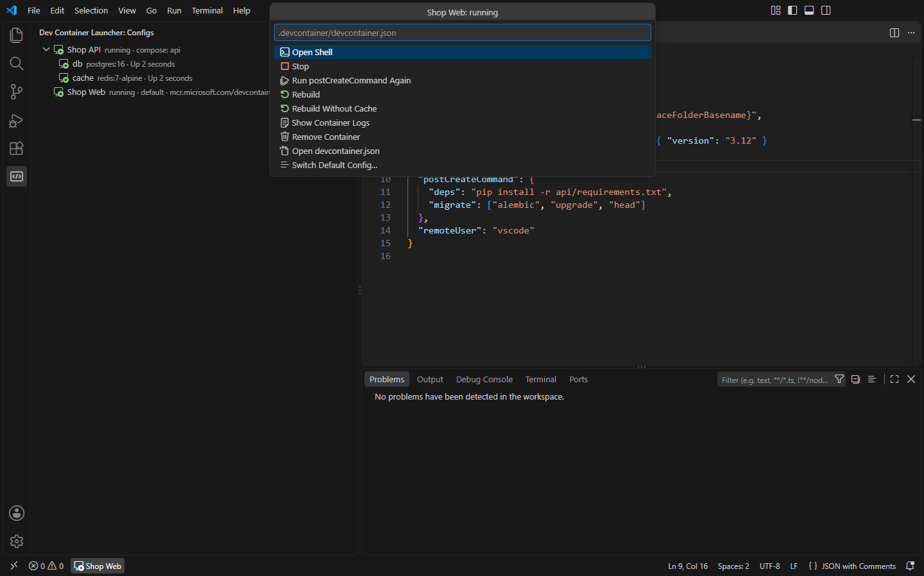Close the bottom panel
This screenshot has height=576, width=924.
(x=911, y=380)
